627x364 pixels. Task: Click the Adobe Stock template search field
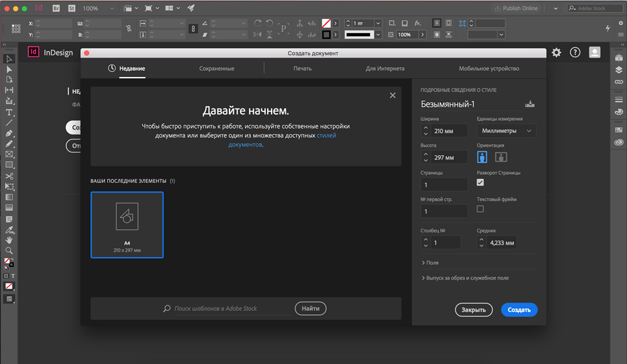[x=233, y=308]
